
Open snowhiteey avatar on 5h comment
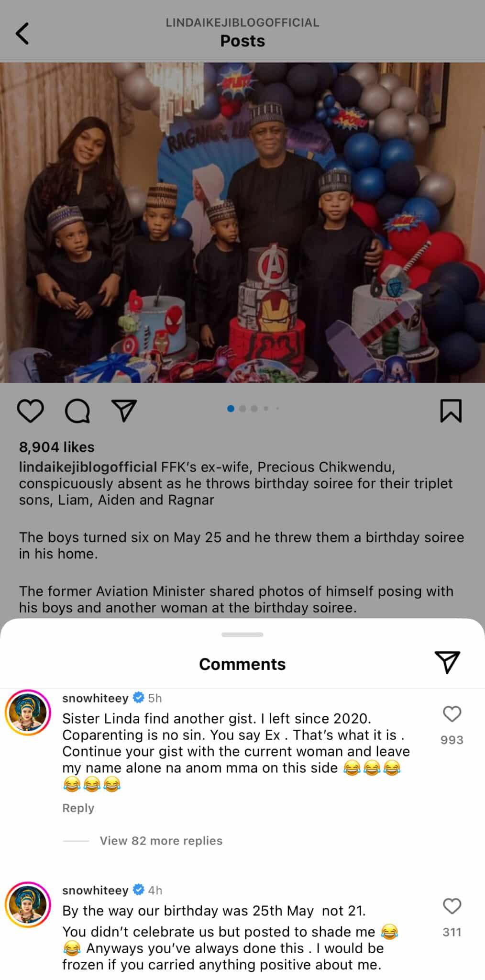(28, 713)
